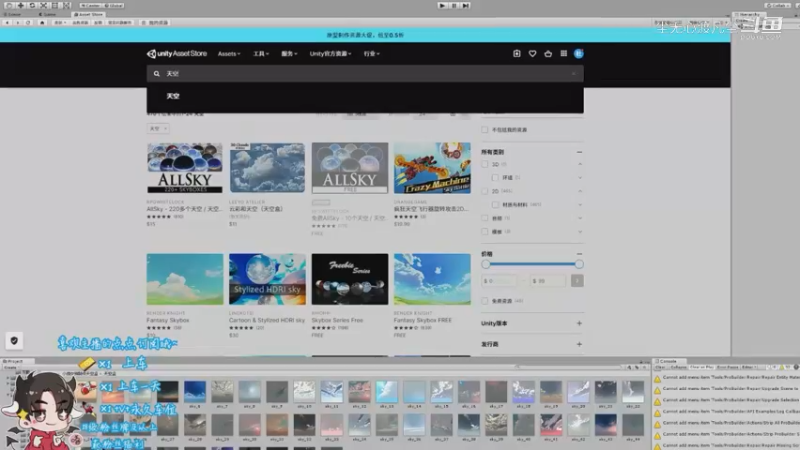This screenshot has height=450, width=800.
Task: Check the 2D category checkbox
Action: point(486,190)
